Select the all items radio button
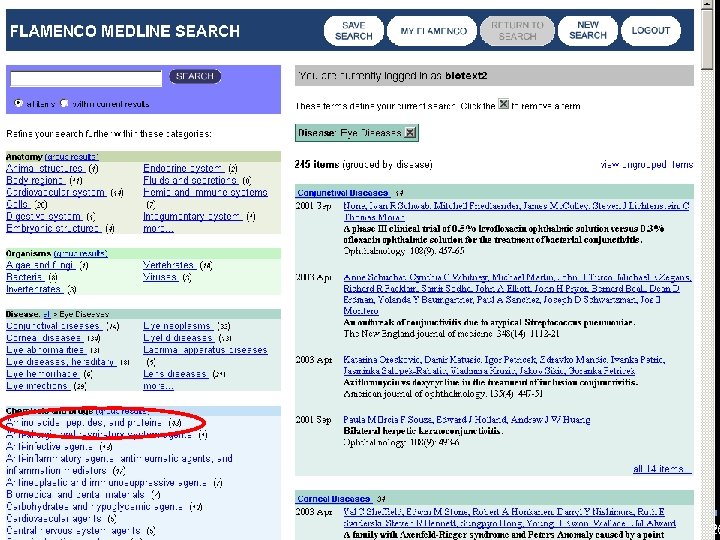720x540 pixels. tap(18, 103)
